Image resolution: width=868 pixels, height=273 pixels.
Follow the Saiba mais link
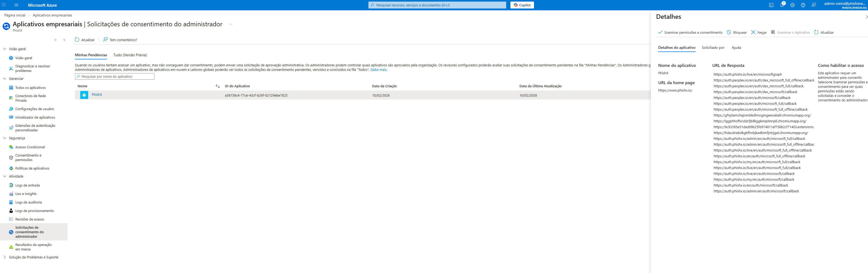pyautogui.click(x=379, y=70)
